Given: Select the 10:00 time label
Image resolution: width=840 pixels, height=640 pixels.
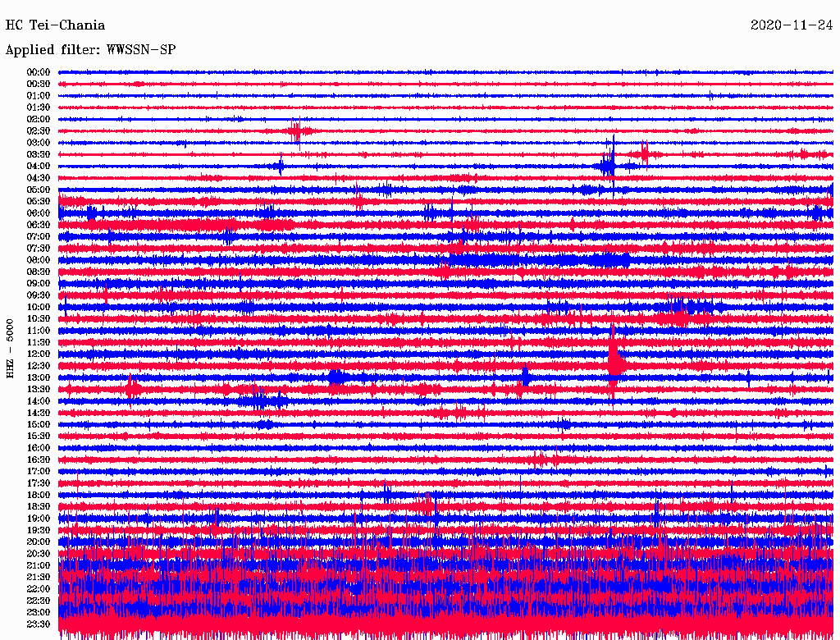Looking at the screenshot, I should click(x=39, y=307).
